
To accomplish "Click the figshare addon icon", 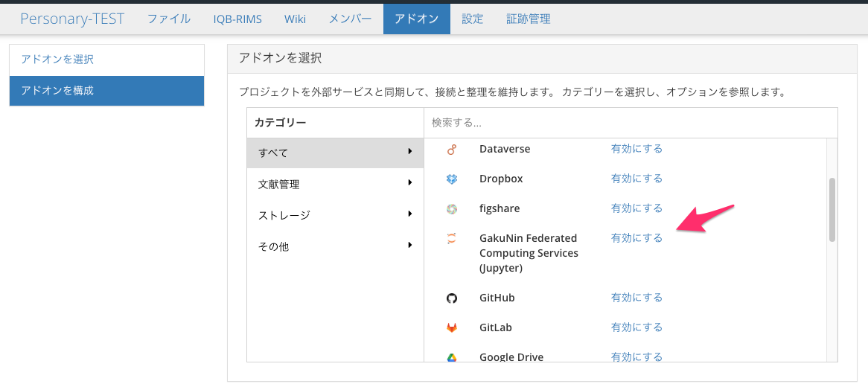I will 451,209.
